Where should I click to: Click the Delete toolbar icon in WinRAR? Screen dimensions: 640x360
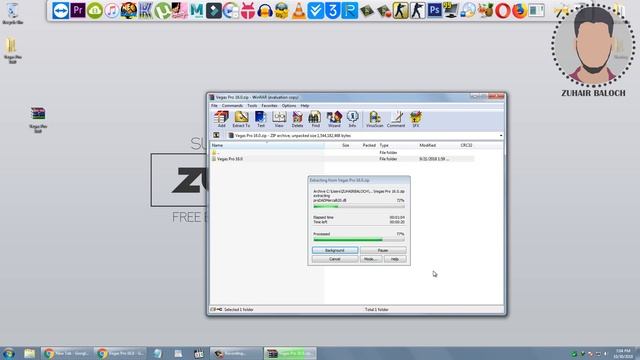pos(297,119)
